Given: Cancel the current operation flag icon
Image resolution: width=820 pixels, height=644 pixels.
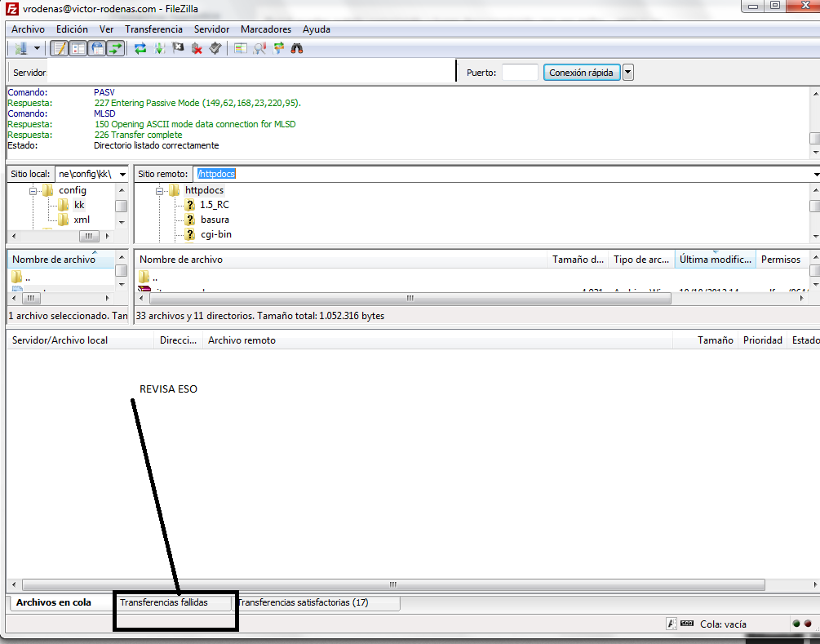Looking at the screenshot, I should pos(178,49).
